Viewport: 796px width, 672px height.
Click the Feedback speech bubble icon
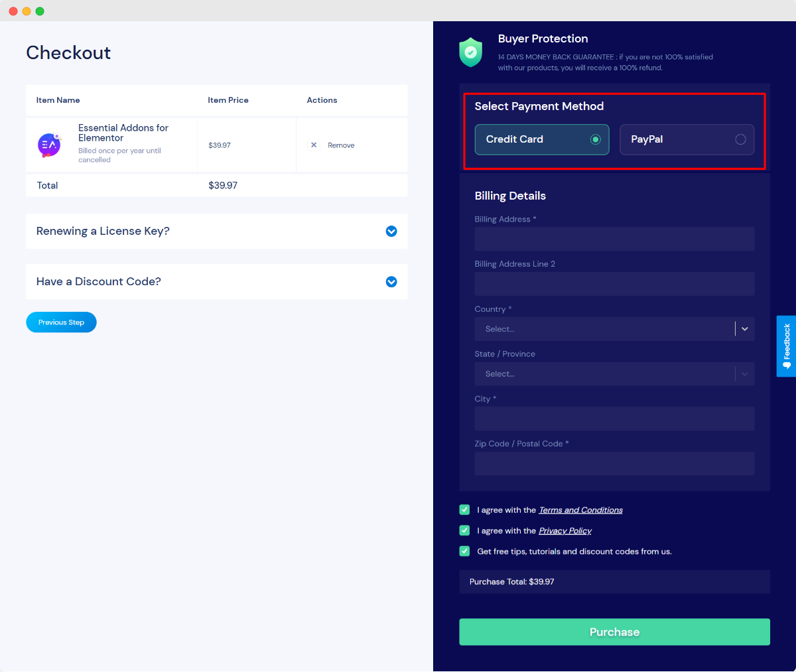click(x=786, y=364)
